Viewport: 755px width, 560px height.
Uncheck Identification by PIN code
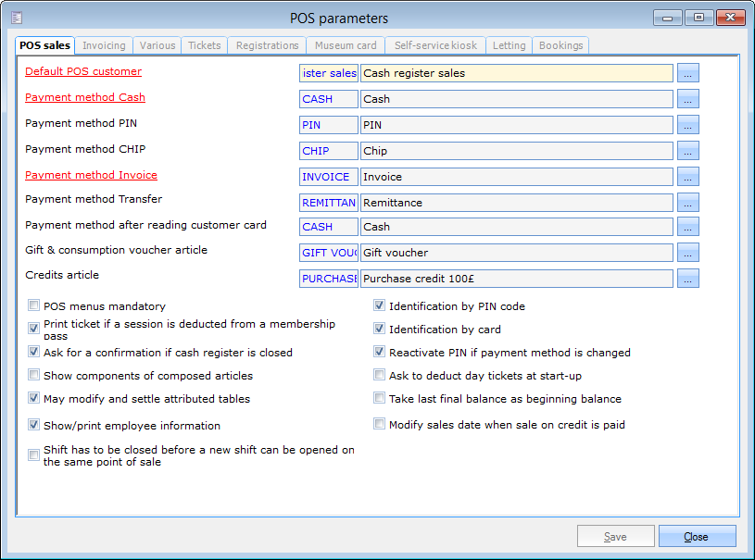[380, 306]
